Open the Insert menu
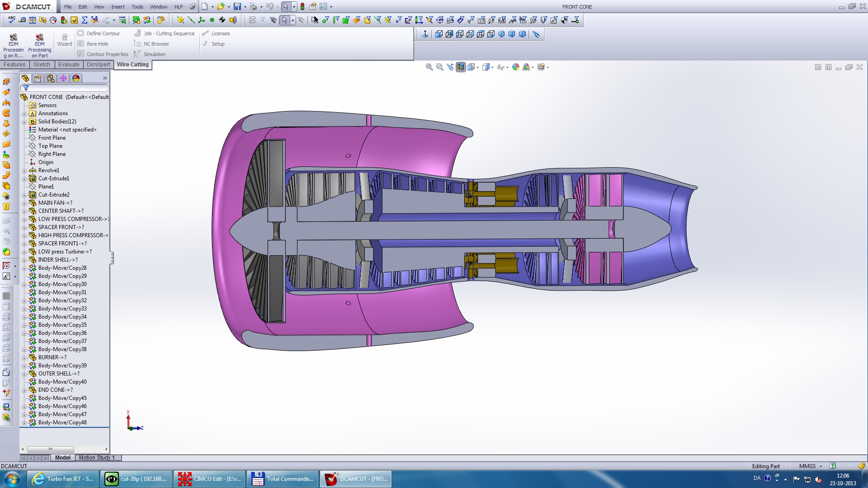The height and width of the screenshot is (488, 868). click(x=118, y=7)
